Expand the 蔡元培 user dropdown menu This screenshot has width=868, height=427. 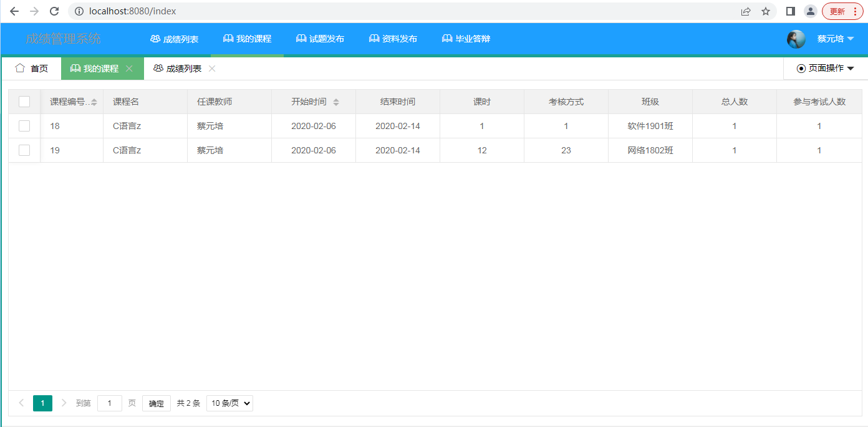click(x=836, y=39)
